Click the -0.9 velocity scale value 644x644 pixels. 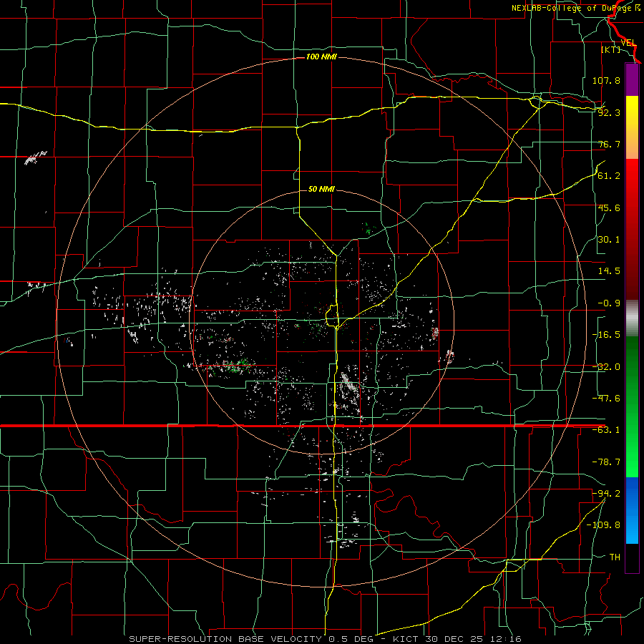coord(609,303)
